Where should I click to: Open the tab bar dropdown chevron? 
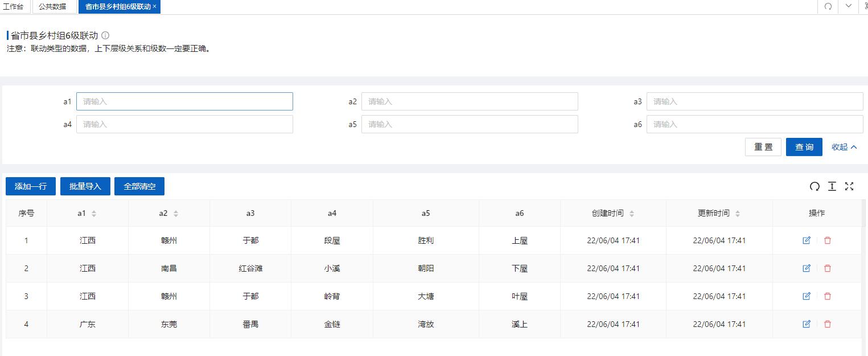pos(849,6)
